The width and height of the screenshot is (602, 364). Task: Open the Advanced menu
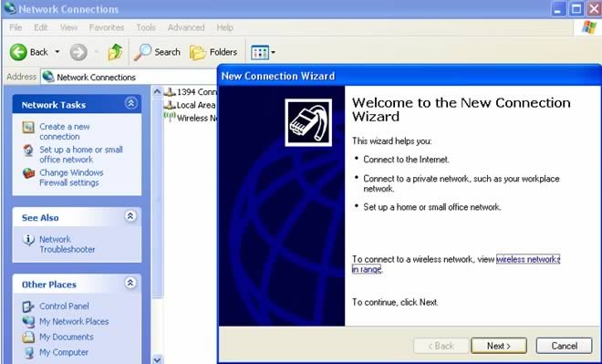[x=186, y=27]
